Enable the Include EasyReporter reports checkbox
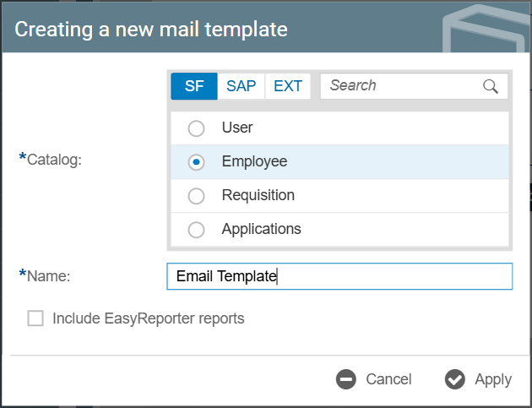Viewport: 532px width, 408px height. tap(35, 318)
